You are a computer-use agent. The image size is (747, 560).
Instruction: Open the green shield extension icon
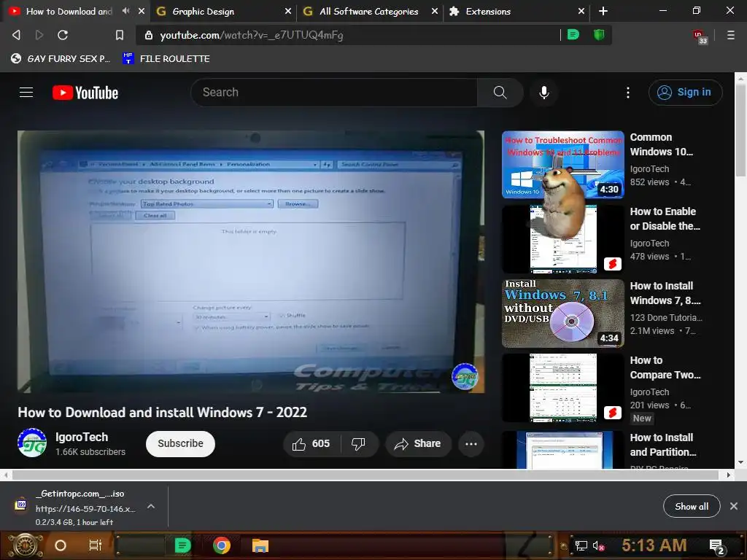click(599, 34)
